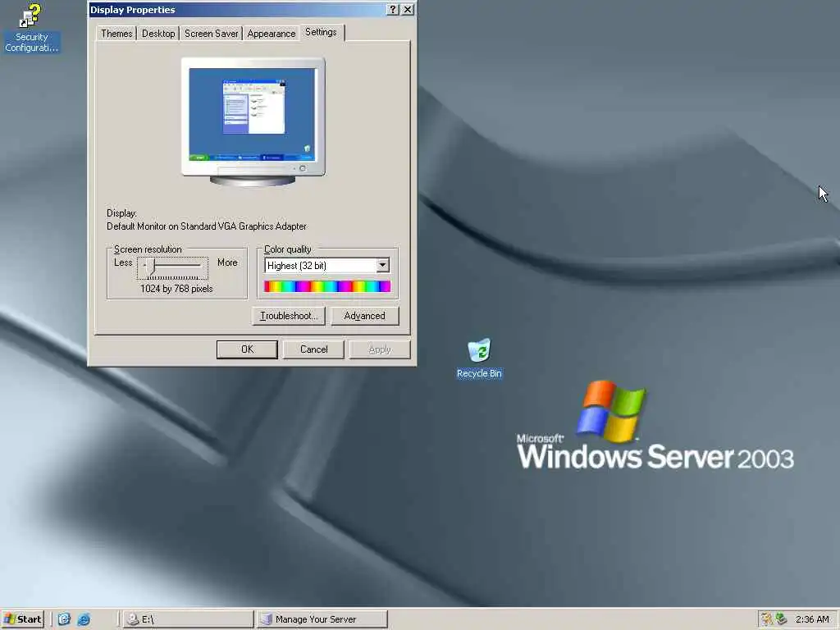Click the first system tray icon
This screenshot has width=840, height=630.
click(x=767, y=619)
